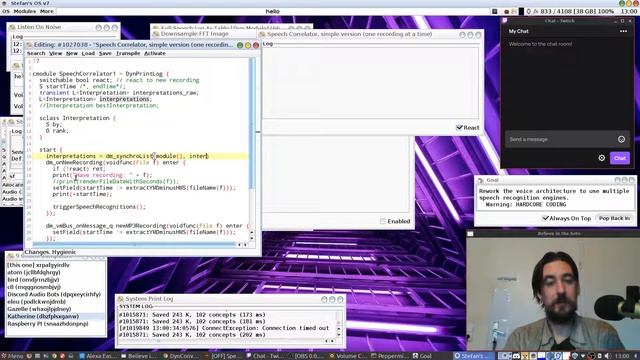Screen dimensions: 640x360
Task: Switch to Chat - Twitch taskbar item
Action: pyautogui.click(x=265, y=356)
